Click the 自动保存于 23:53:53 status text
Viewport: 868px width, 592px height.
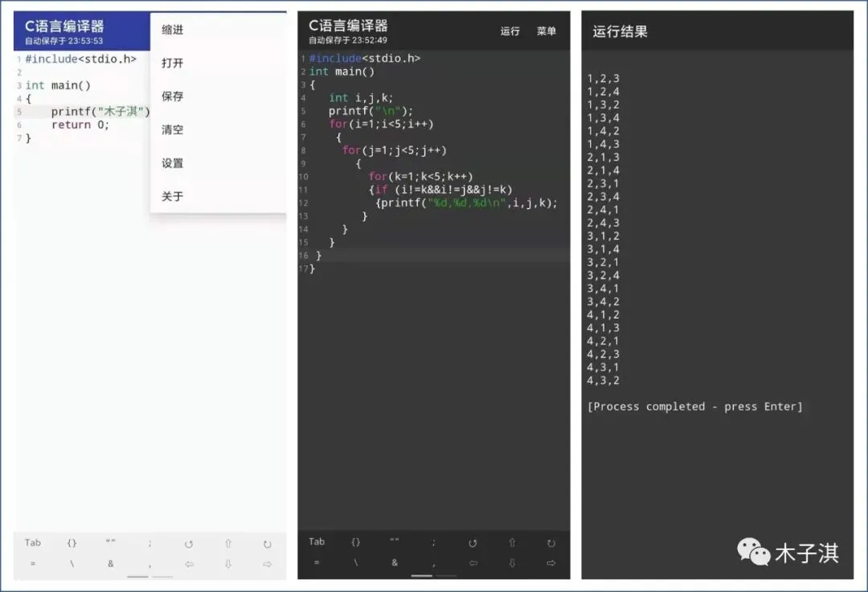[x=63, y=41]
